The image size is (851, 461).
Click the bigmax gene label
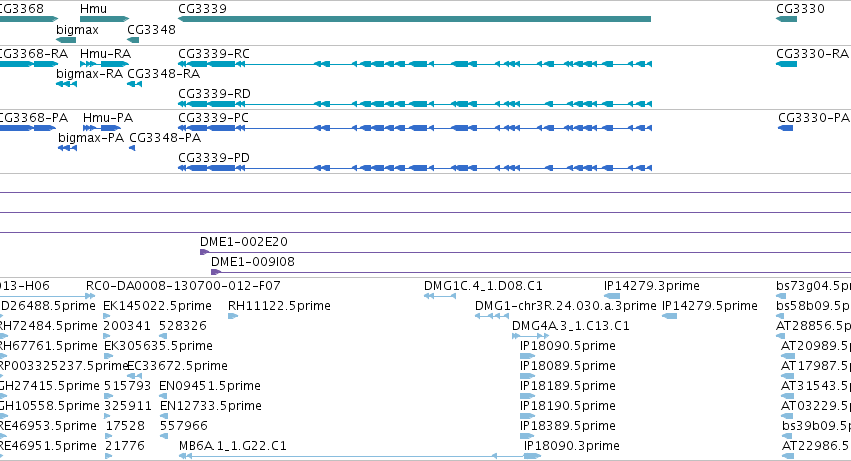coord(78,29)
